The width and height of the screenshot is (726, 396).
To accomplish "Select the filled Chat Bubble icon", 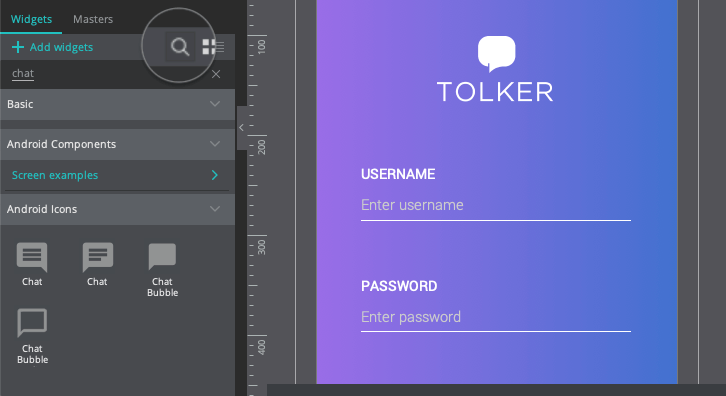I will coord(162,256).
